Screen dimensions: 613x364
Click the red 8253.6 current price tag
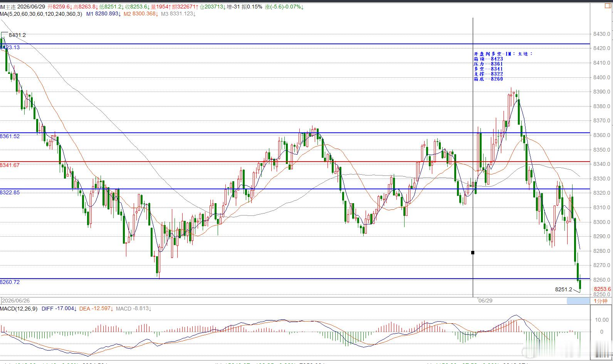[602, 289]
